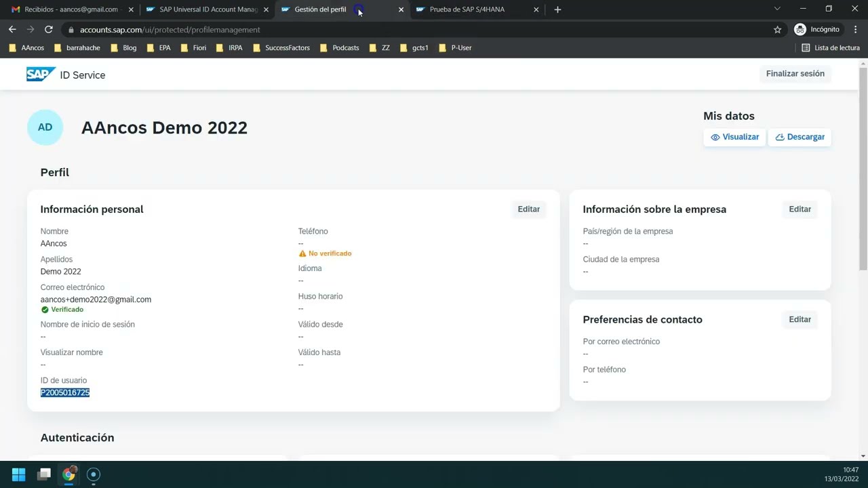This screenshot has height=488, width=868.
Task: Open the tab search dropdown arrow
Action: [x=777, y=9]
